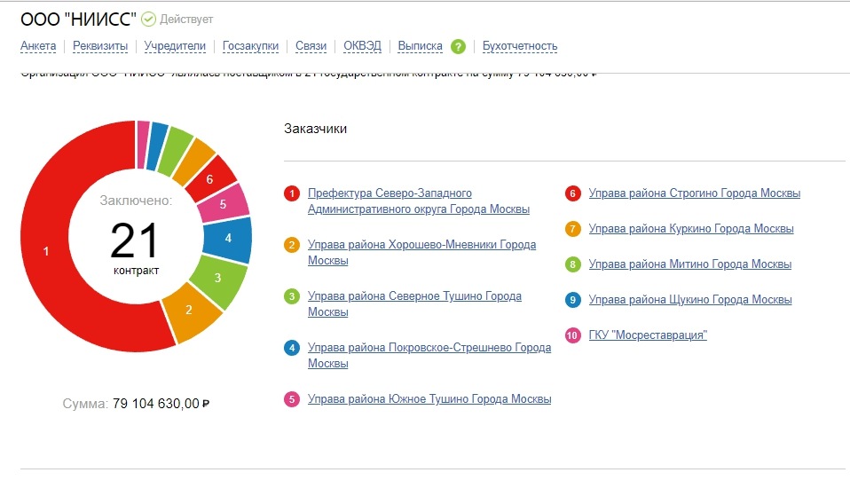Click the orange legend badge number 2
This screenshot has width=850, height=504.
pos(292,245)
